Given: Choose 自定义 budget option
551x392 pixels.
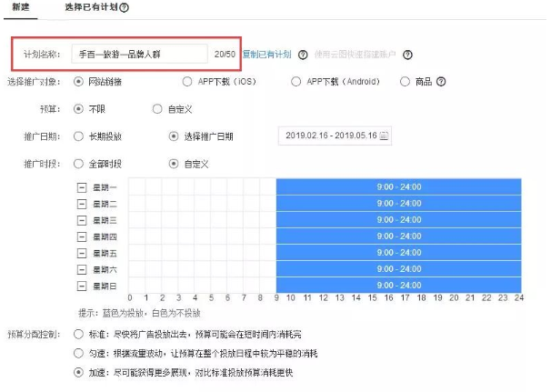Looking at the screenshot, I should pos(157,109).
